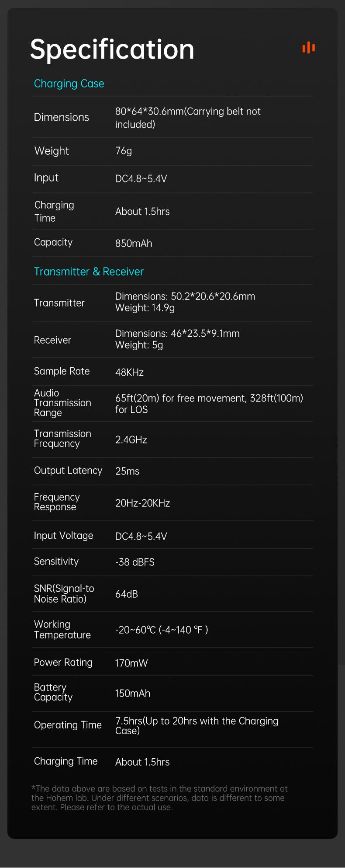Select the Transmitter & Receiver section heading
This screenshot has height=868, width=345.
tap(89, 272)
